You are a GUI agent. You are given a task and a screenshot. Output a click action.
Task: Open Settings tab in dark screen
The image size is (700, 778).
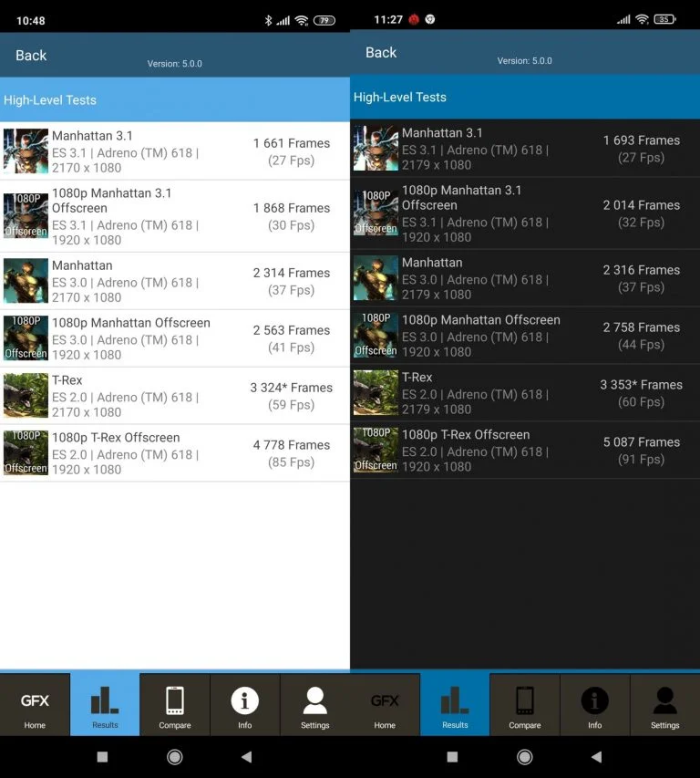point(664,704)
